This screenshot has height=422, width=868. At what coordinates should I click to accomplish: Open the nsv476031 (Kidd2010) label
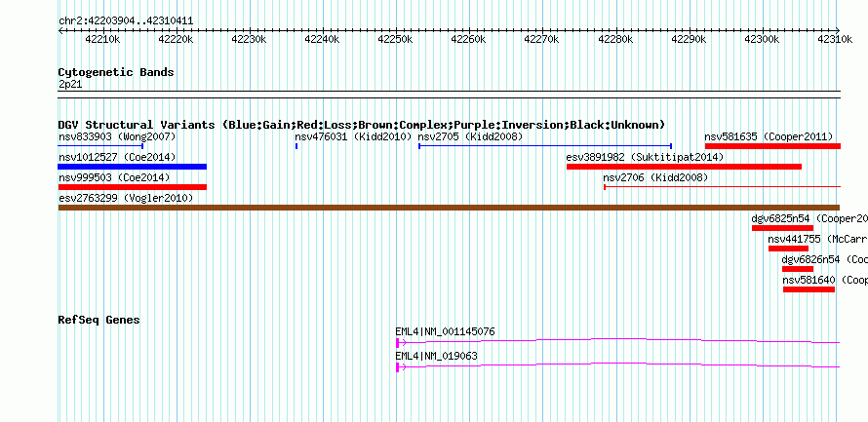coord(353,136)
